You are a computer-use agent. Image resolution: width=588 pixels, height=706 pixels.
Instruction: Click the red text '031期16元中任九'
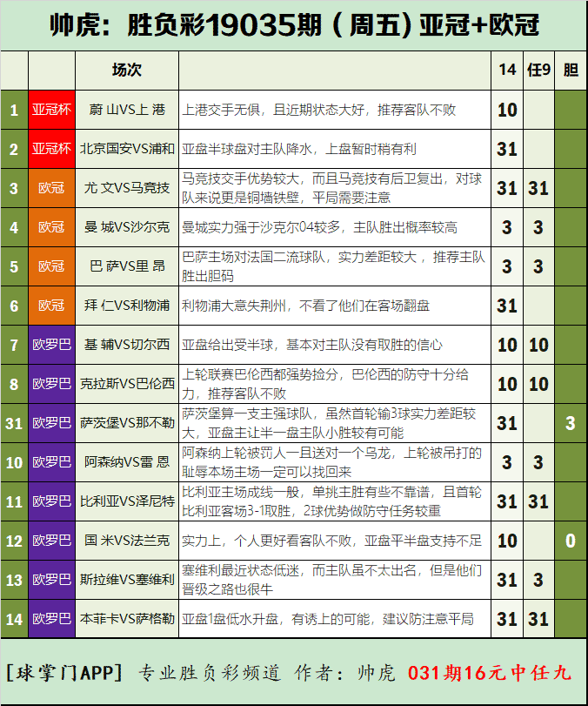(x=490, y=672)
